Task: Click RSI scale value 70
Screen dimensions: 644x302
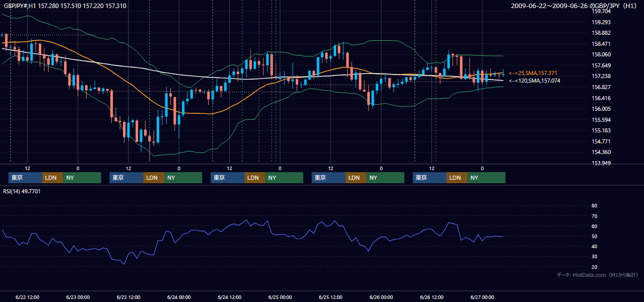Action: (594, 216)
